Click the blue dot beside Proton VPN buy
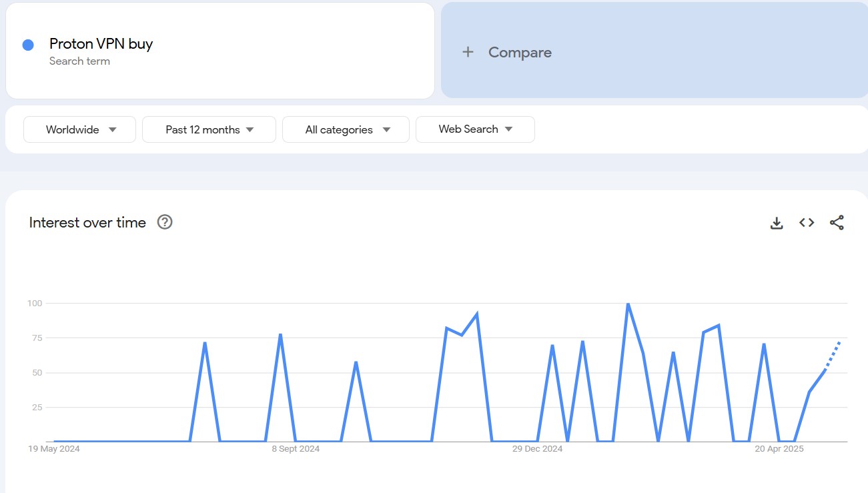The image size is (868, 493). (x=28, y=45)
